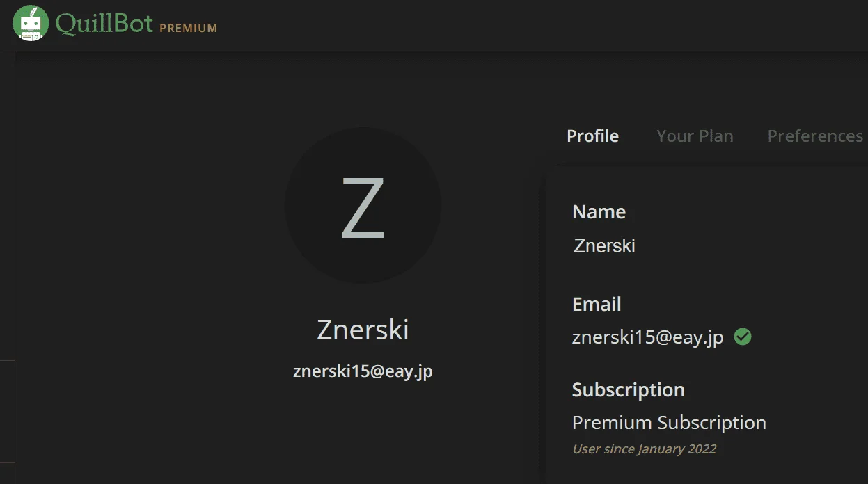Click the letter Z inside avatar
Screen dimensions: 868x484
point(363,207)
